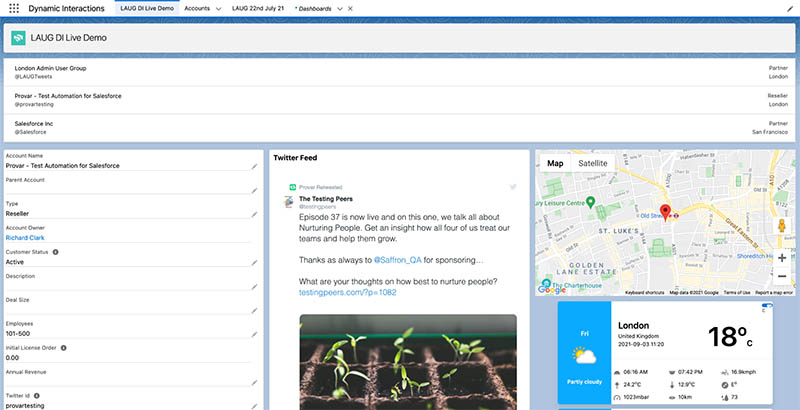This screenshot has height=410, width=800.
Task: Show Customer Status info tooltip icon
Action: click(x=56, y=252)
